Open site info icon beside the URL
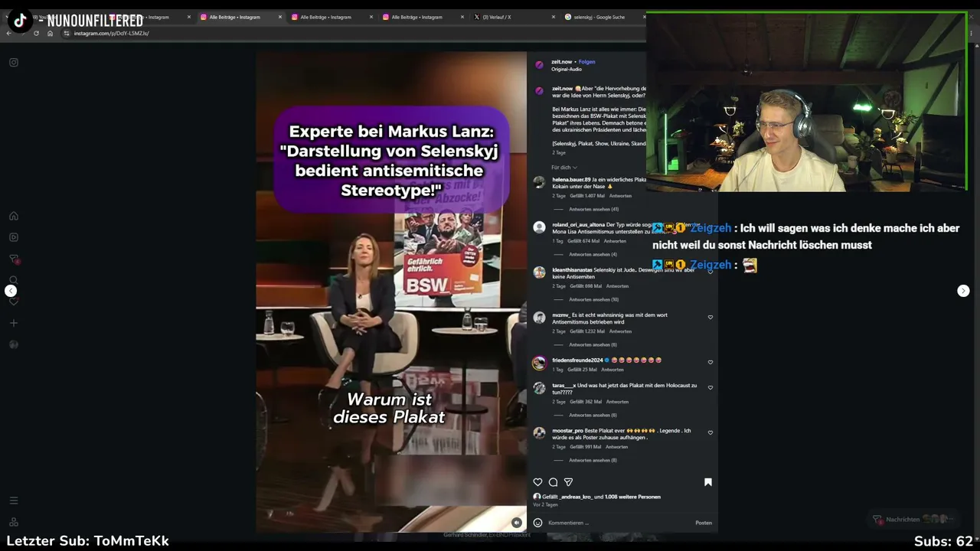 (67, 34)
